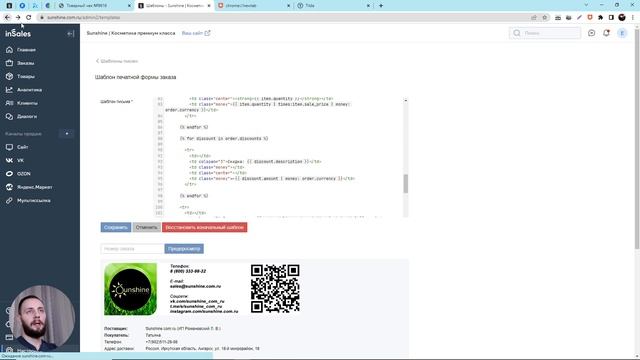Image resolution: width=640 pixels, height=360 pixels.
Task: Click the instagram.com/sunshine.com.ru text
Action: coord(204,311)
